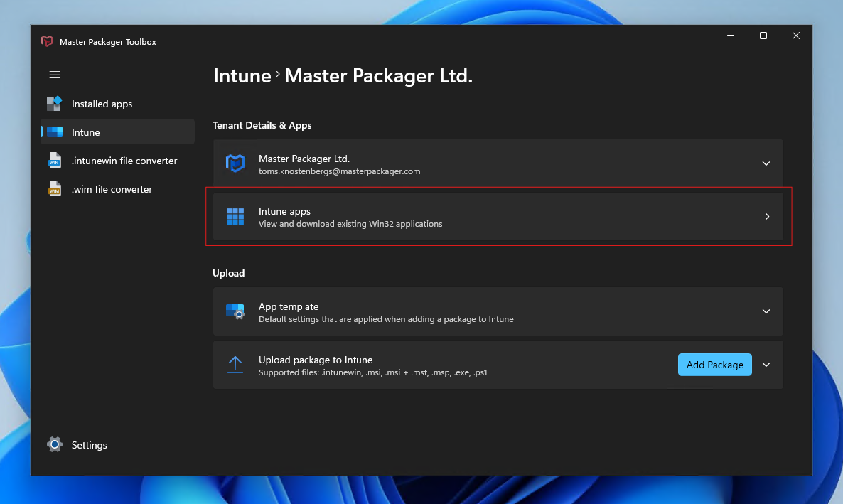
Task: Open Intune apps via the right chevron
Action: coord(767,217)
